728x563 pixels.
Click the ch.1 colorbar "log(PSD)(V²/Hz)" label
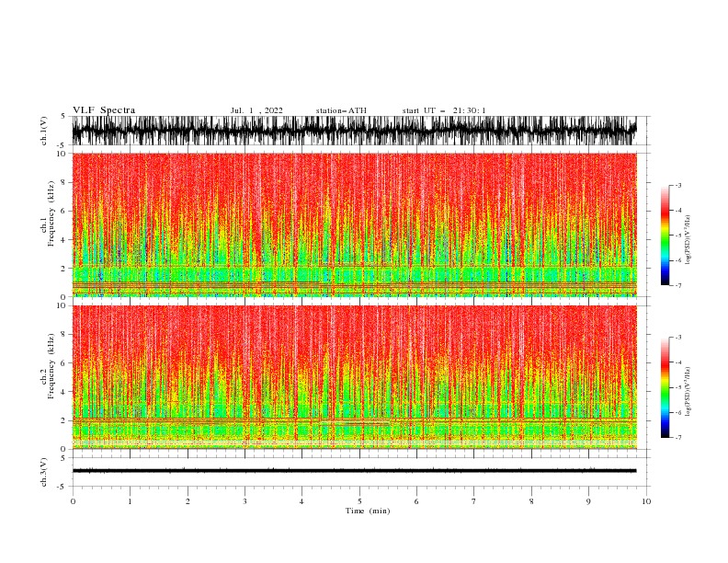pos(688,240)
